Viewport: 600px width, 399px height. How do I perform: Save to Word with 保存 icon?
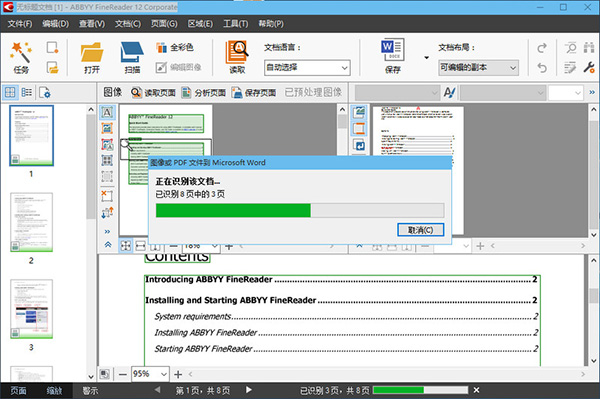[393, 50]
